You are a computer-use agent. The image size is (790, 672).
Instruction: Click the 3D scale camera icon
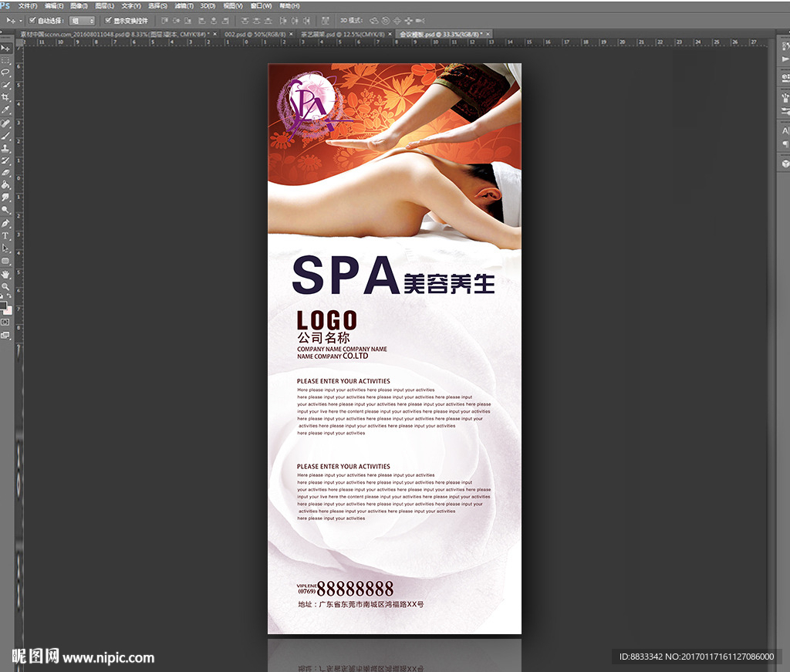pos(420,21)
